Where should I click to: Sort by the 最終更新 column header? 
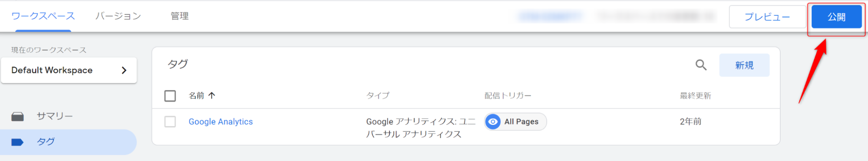(x=695, y=96)
